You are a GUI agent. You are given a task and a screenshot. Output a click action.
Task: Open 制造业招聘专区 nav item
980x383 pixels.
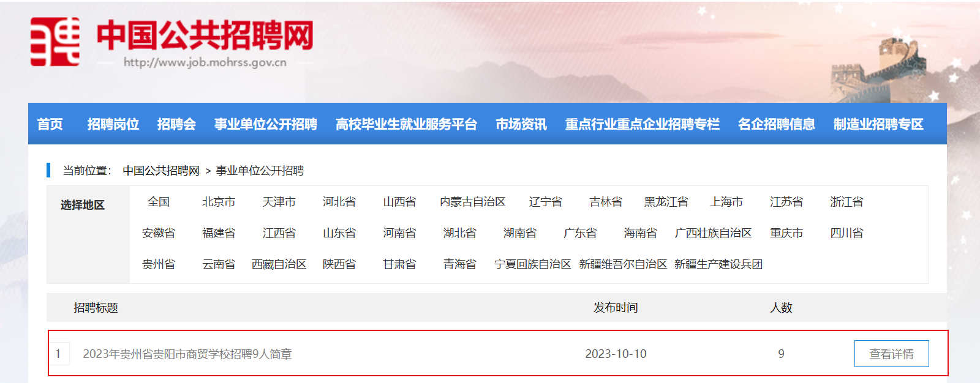pyautogui.click(x=878, y=124)
